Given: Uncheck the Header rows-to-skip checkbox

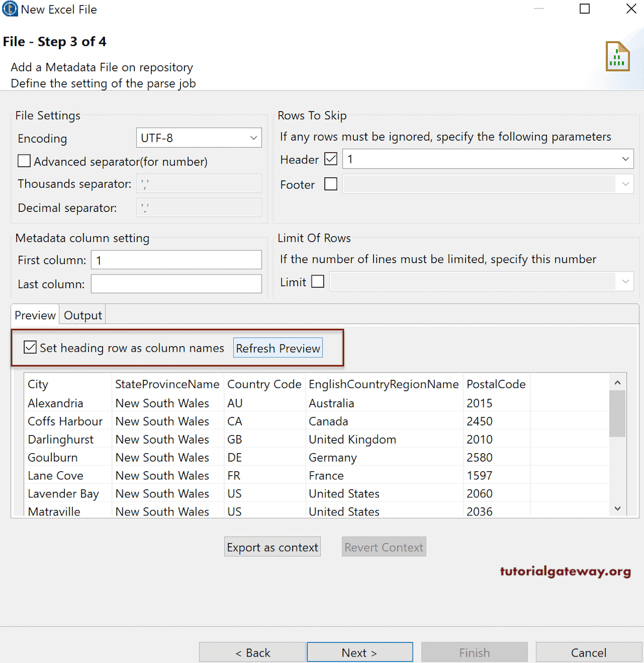Looking at the screenshot, I should coord(330,159).
